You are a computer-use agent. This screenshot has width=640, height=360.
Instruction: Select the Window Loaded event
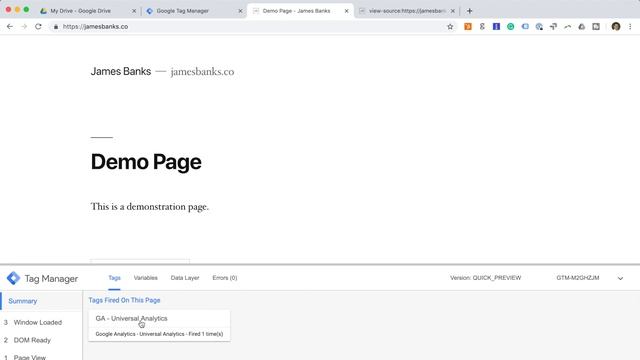(41, 322)
